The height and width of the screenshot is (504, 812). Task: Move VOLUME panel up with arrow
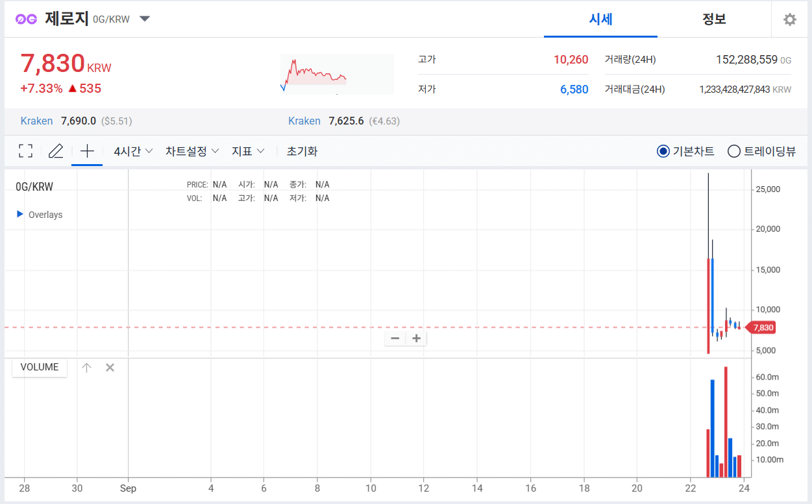coord(87,368)
